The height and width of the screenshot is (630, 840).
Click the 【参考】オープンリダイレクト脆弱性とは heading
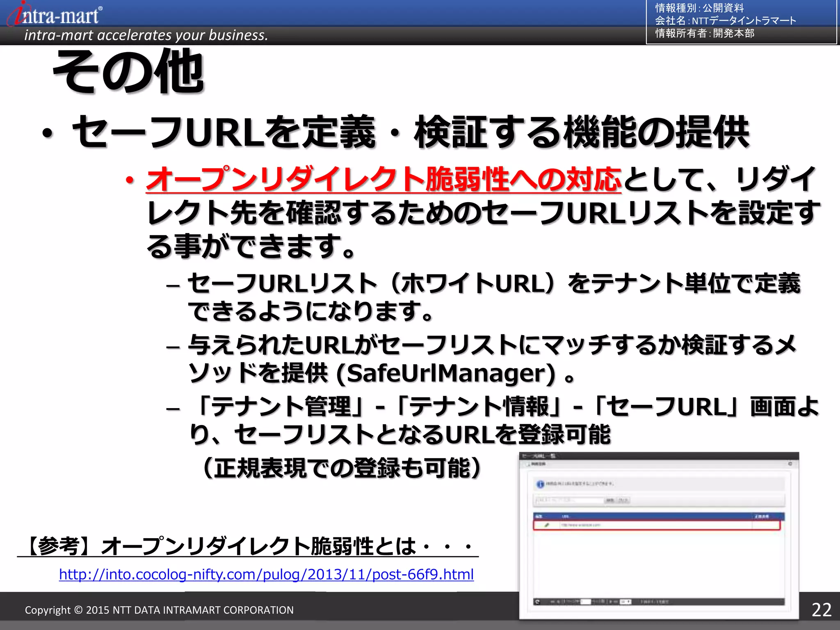(248, 546)
